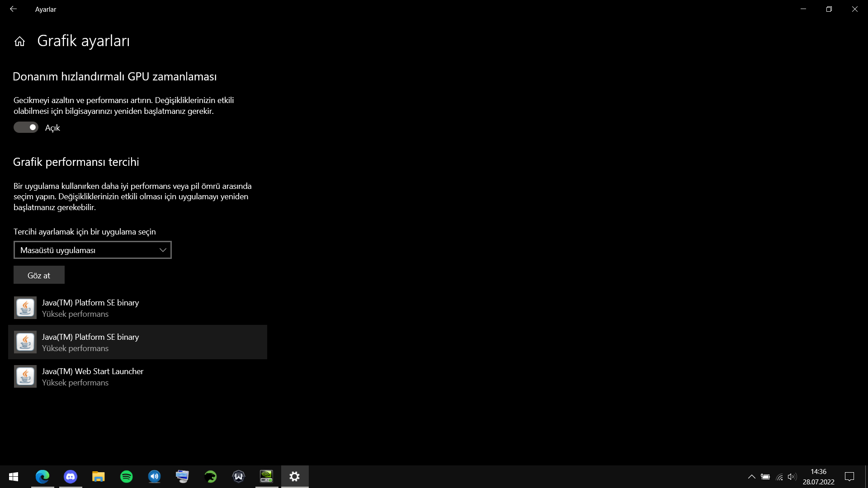The image size is (868, 488).
Task: Open Spotify from the taskbar
Action: pos(127,477)
